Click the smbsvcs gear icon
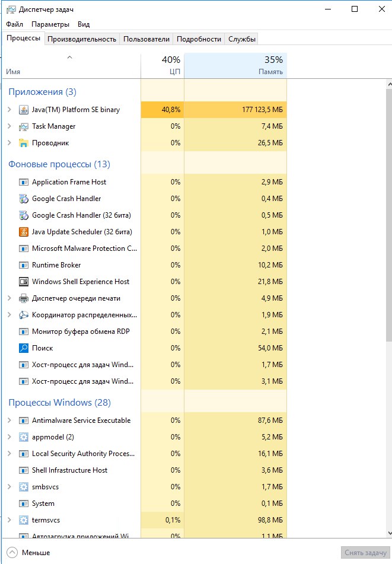Image resolution: width=392 pixels, height=564 pixels. click(x=23, y=487)
